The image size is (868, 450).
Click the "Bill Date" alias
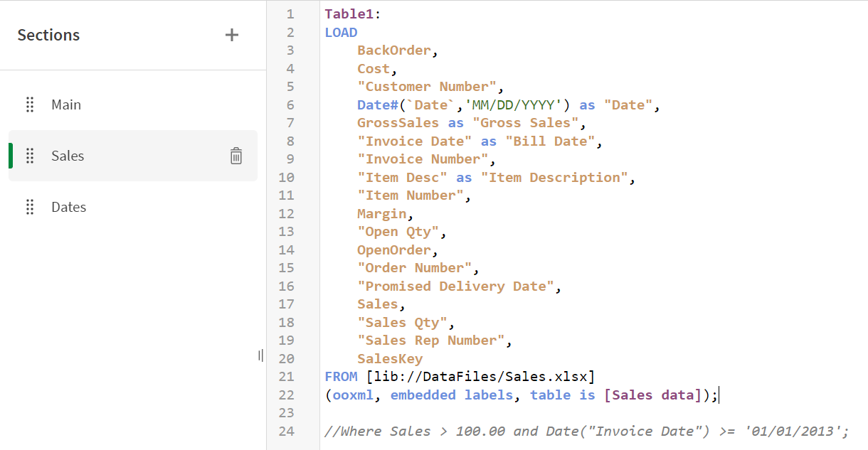551,141
